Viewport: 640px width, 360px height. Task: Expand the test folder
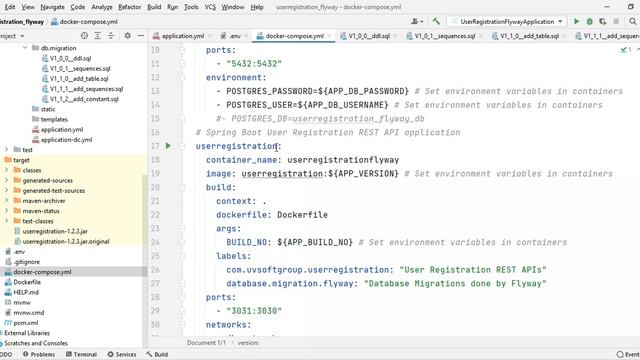7,149
